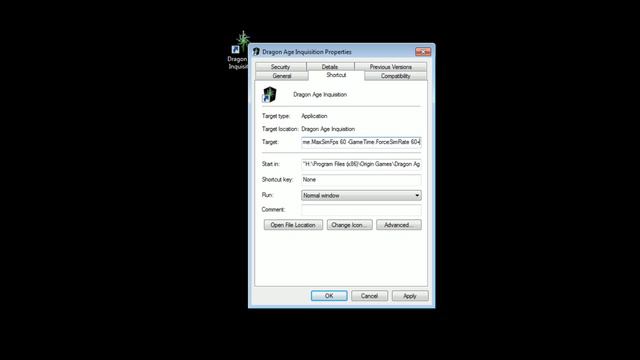Viewport: 640px width, 360px height.
Task: Close the Dragon Age Inquisition Properties window
Action: tap(423, 52)
